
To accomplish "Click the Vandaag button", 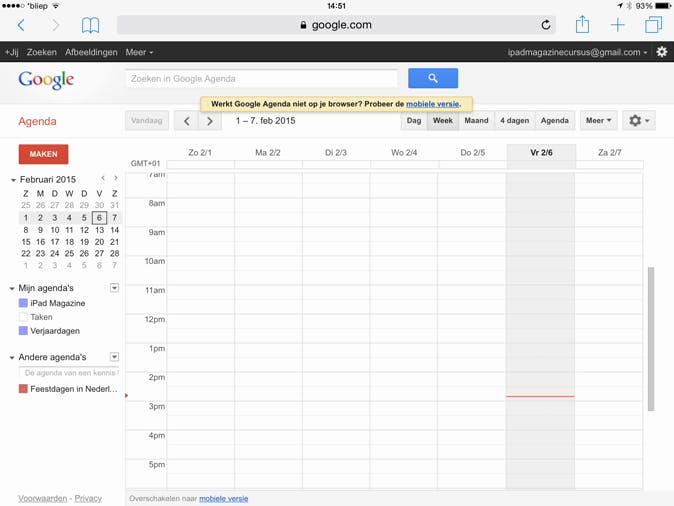I will (x=147, y=121).
